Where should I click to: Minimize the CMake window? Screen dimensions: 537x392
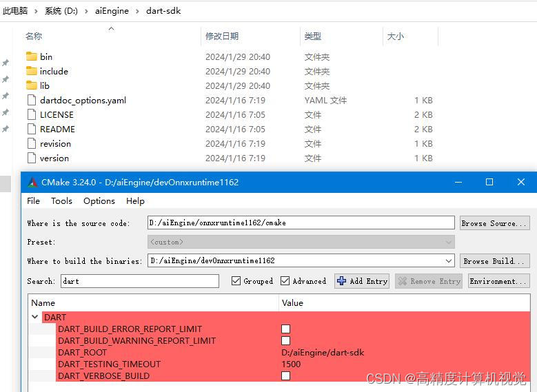(x=458, y=182)
